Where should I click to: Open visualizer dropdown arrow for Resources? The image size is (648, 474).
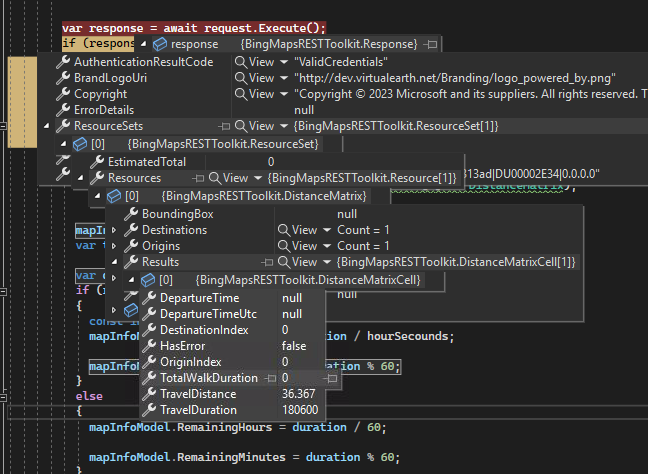click(258, 178)
